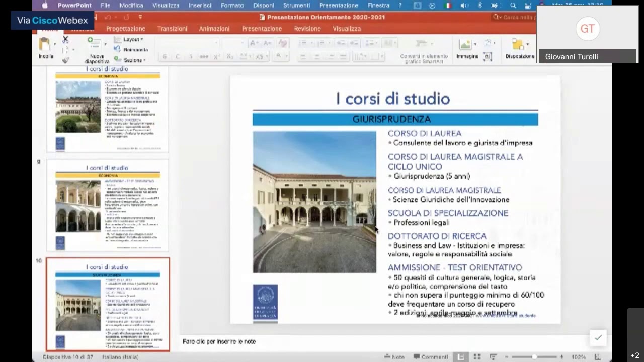Click the volume icon in menu bar
644x362 pixels.
(x=464, y=5)
